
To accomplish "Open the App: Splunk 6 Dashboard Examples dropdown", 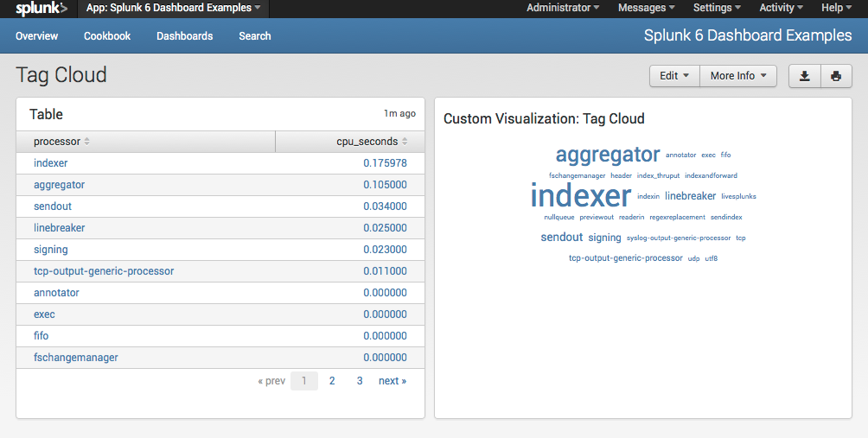I will 173,8.
